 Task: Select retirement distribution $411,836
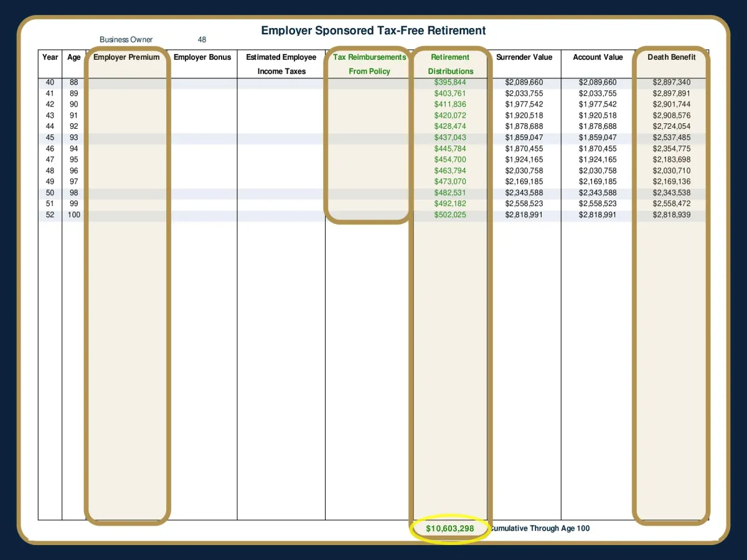450,105
